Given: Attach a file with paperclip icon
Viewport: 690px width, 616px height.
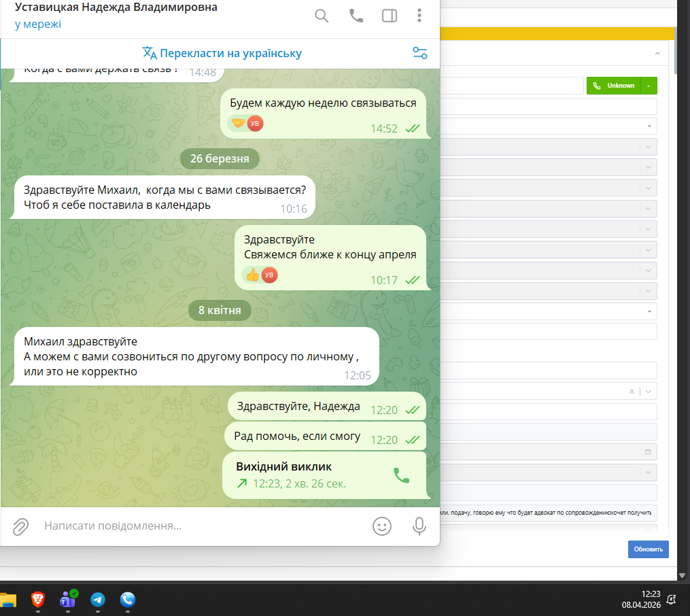Looking at the screenshot, I should point(20,526).
